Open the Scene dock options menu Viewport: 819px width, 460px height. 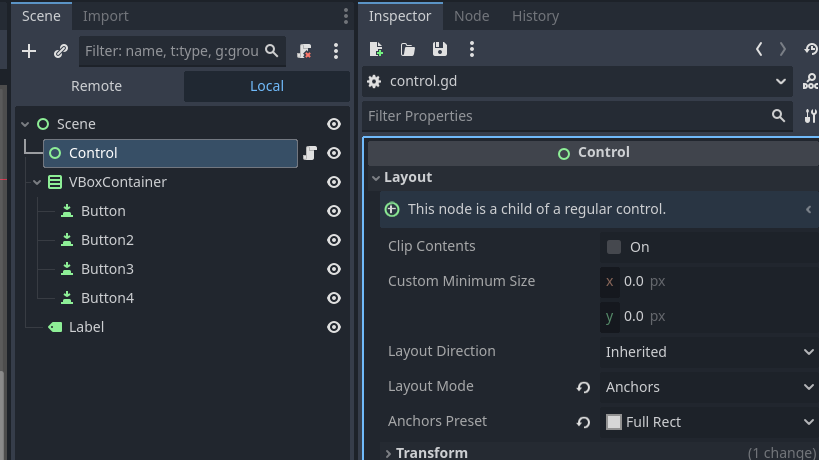[345, 16]
